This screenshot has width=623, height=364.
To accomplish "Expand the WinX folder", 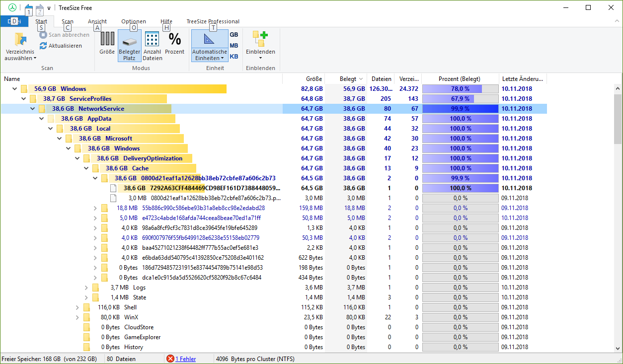I will pos(78,317).
